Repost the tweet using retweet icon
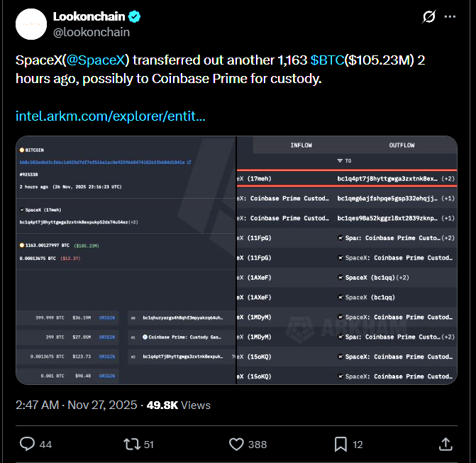The height and width of the screenshot is (463, 476). (131, 444)
